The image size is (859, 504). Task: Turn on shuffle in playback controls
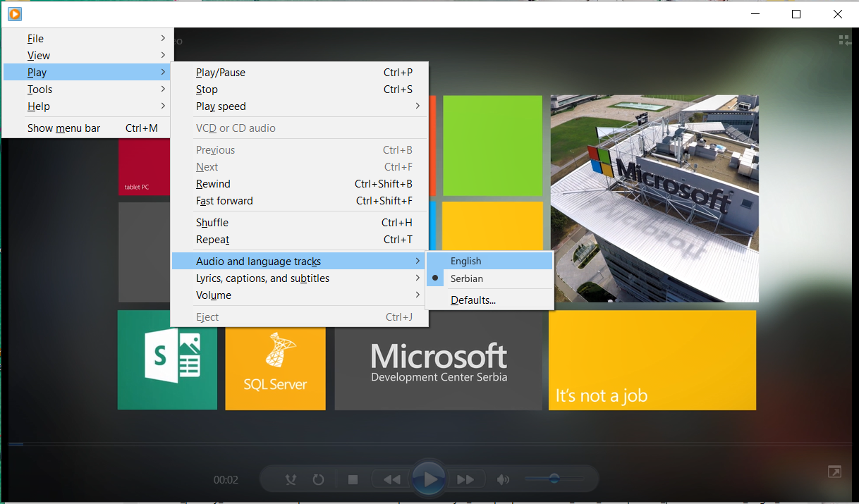click(x=291, y=480)
